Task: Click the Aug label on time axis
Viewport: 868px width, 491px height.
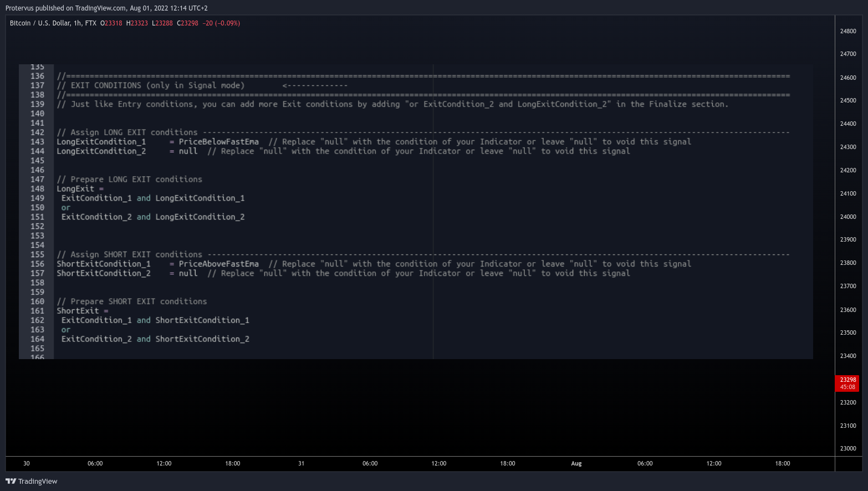Action: click(x=576, y=463)
